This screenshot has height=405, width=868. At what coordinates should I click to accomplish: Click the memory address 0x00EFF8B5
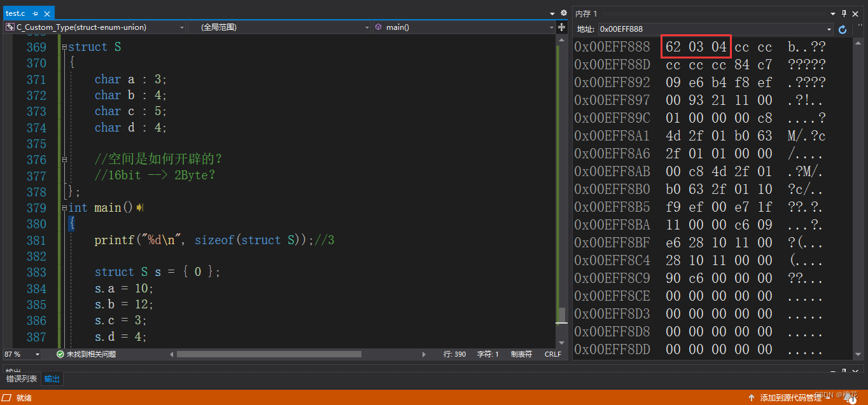[612, 207]
